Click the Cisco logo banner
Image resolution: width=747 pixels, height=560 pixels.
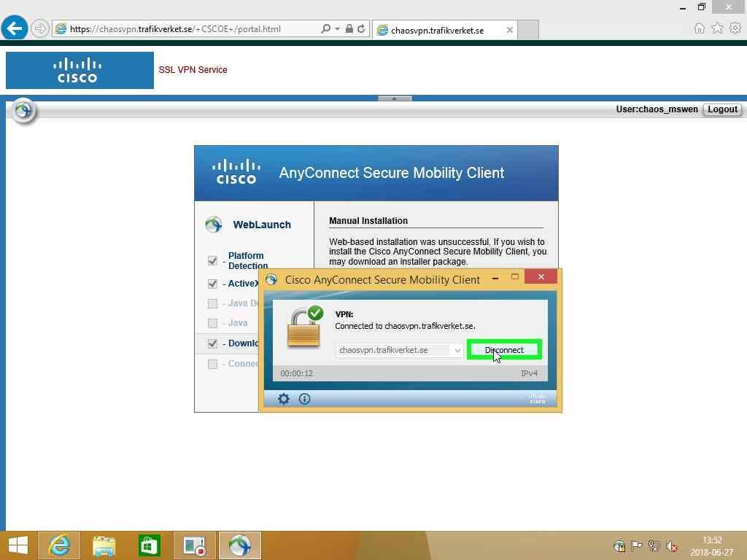(x=80, y=71)
